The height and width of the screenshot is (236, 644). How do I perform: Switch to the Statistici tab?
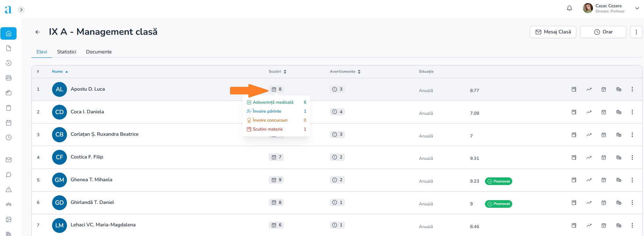[67, 52]
